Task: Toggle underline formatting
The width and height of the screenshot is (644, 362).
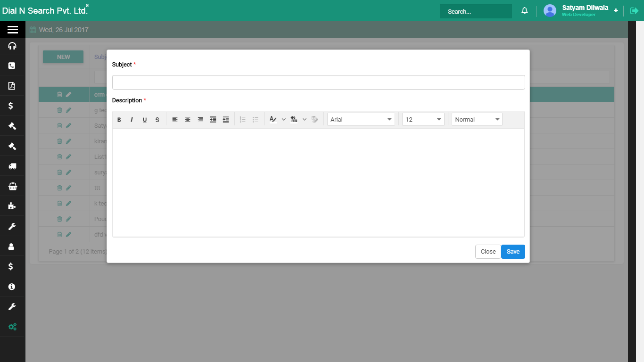Action: click(145, 120)
